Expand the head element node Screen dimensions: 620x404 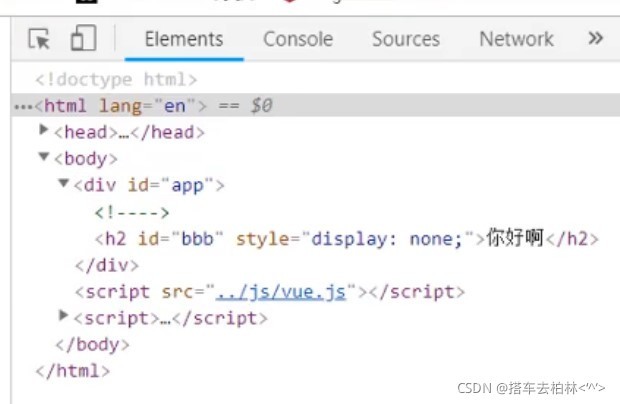(x=44, y=130)
